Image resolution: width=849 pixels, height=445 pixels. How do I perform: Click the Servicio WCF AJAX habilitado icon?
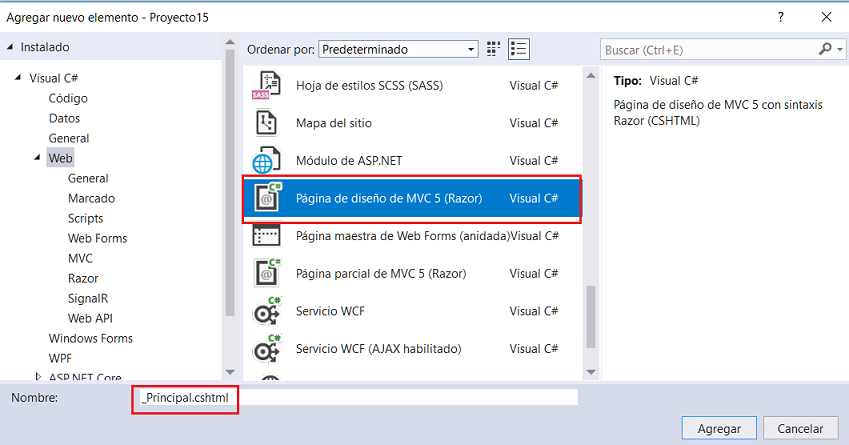coord(267,349)
